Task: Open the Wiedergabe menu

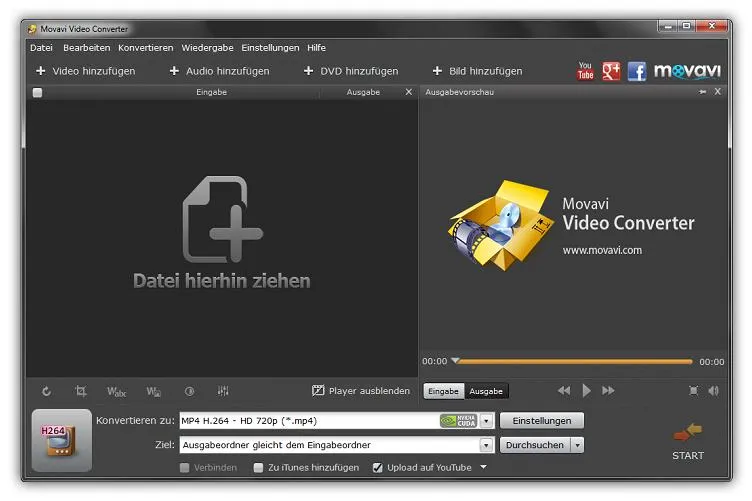Action: click(x=208, y=48)
